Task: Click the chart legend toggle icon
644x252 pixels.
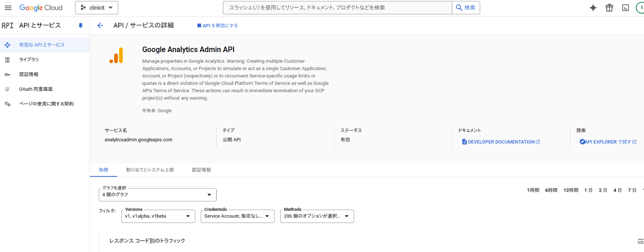Action: tap(640, 241)
